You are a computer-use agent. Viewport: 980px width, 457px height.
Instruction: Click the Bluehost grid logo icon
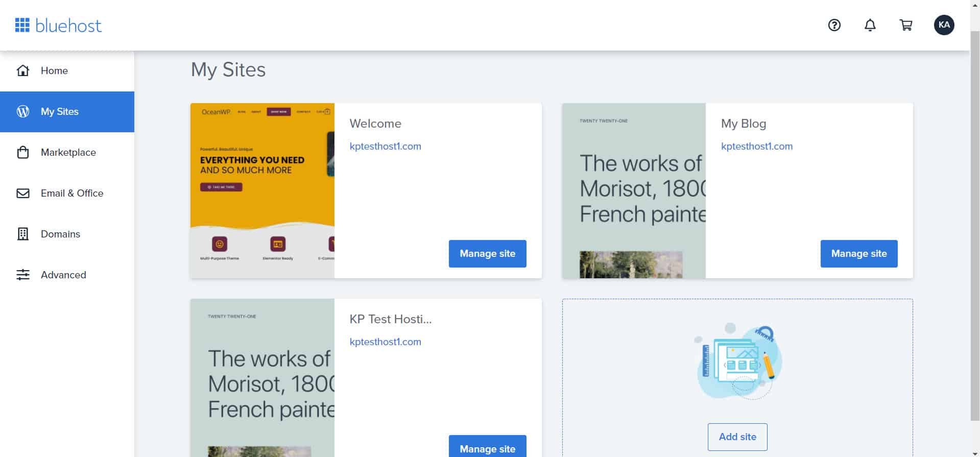[x=22, y=25]
